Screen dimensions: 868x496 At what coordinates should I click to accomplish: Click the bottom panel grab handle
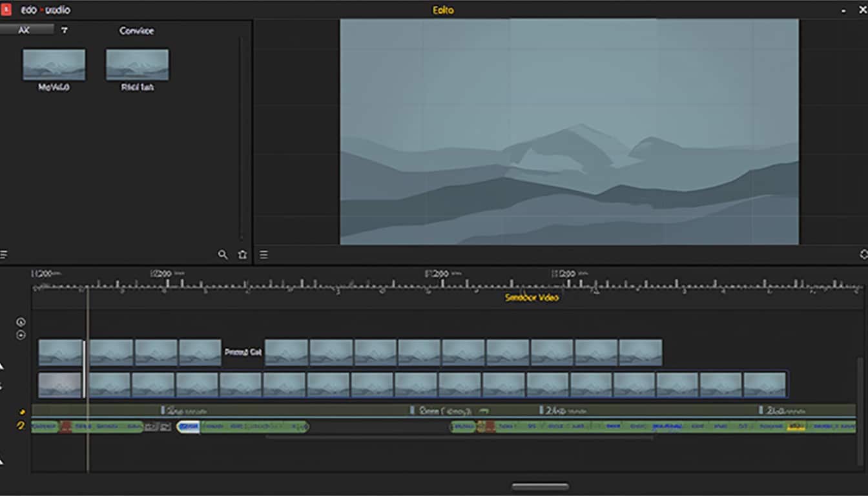point(541,486)
